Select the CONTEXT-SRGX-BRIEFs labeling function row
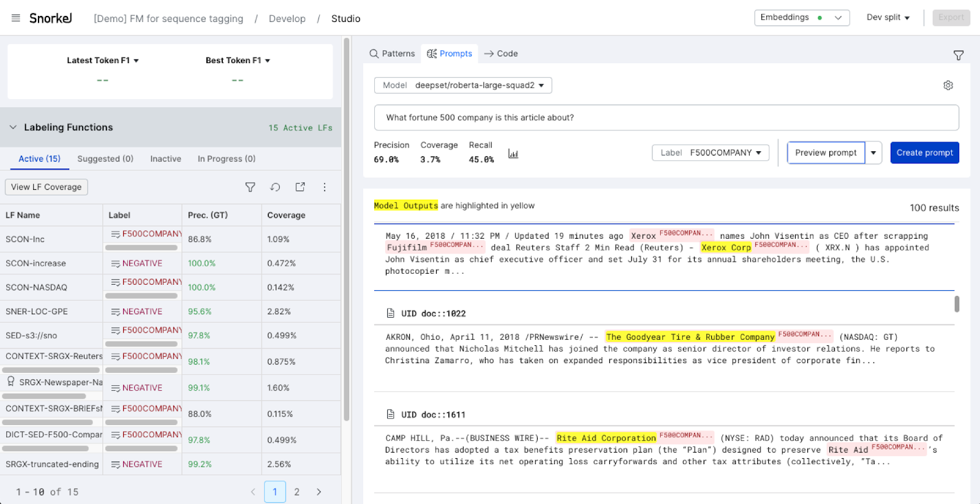 point(170,413)
